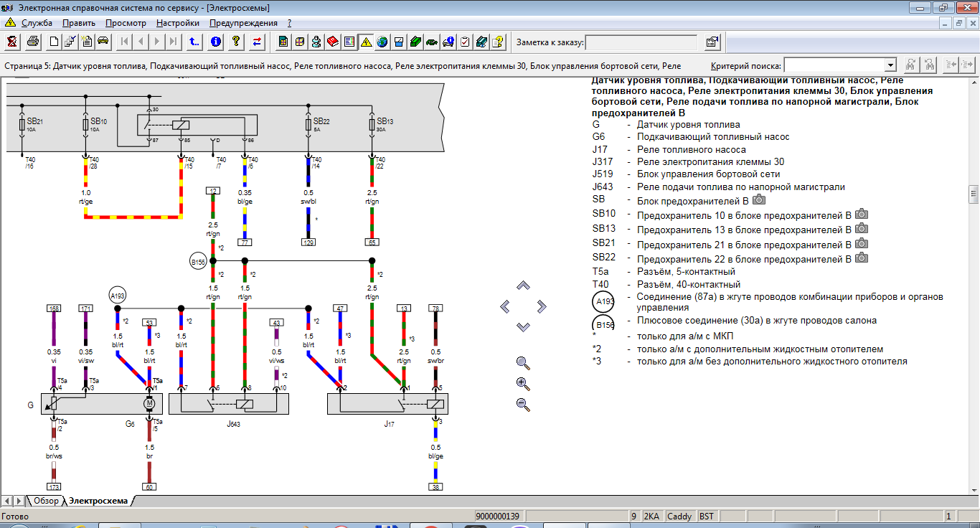Click the blue 't..' toolbar icon
The image size is (980, 528).
pos(194,42)
